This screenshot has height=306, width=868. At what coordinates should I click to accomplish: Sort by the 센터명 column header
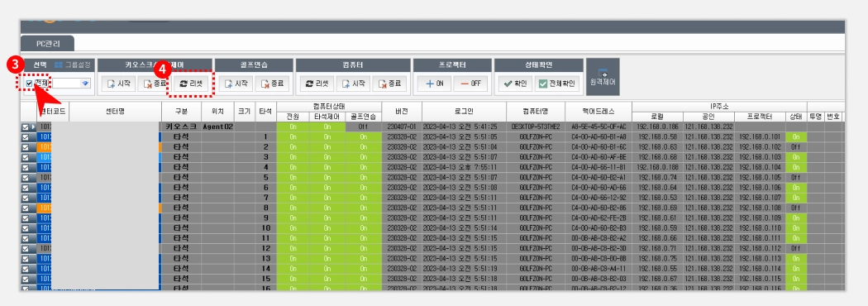click(x=115, y=112)
